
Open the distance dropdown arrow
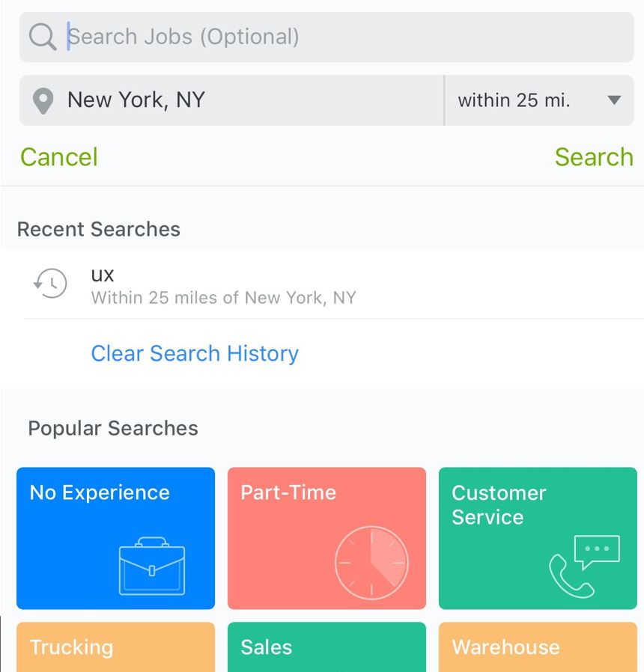click(614, 100)
